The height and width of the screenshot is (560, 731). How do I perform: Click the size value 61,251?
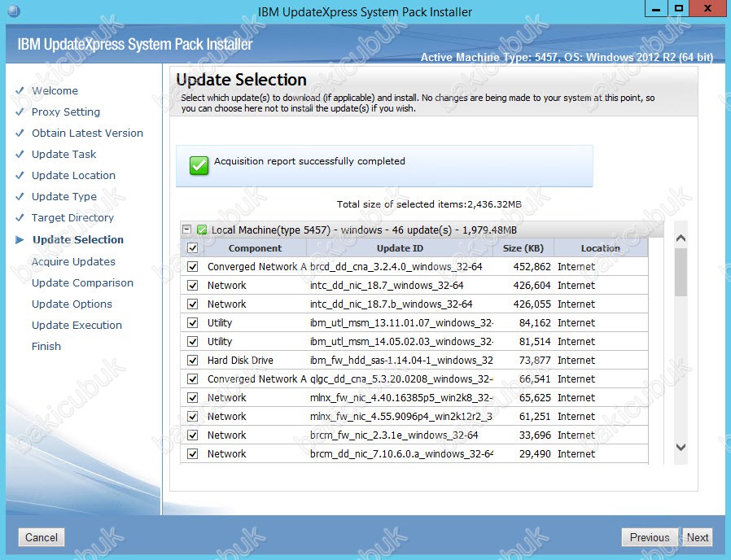pyautogui.click(x=535, y=417)
